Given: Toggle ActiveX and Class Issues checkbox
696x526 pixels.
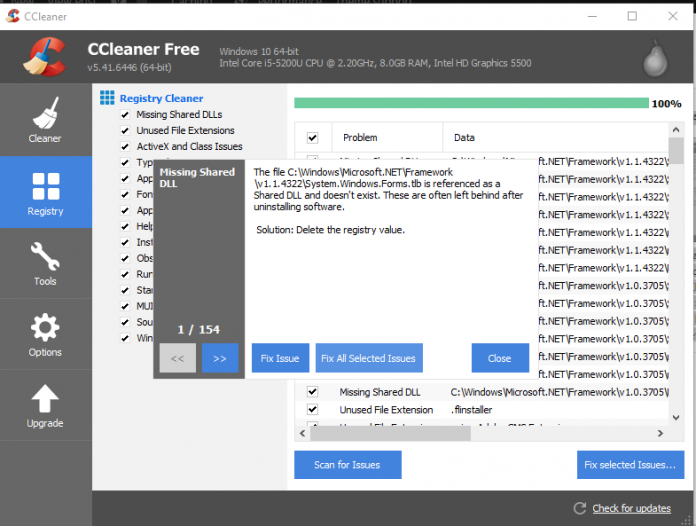Looking at the screenshot, I should 125,147.
